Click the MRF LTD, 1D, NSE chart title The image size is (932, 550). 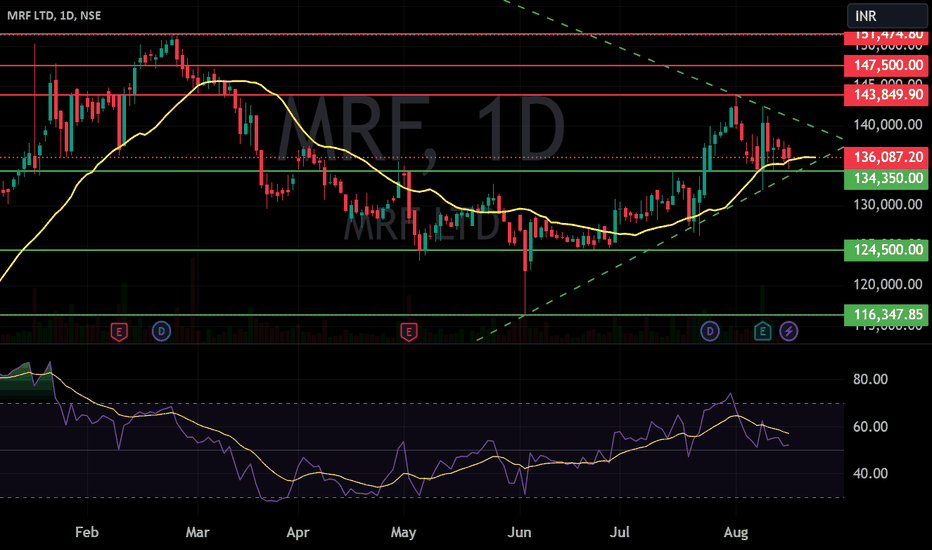pyautogui.click(x=54, y=15)
